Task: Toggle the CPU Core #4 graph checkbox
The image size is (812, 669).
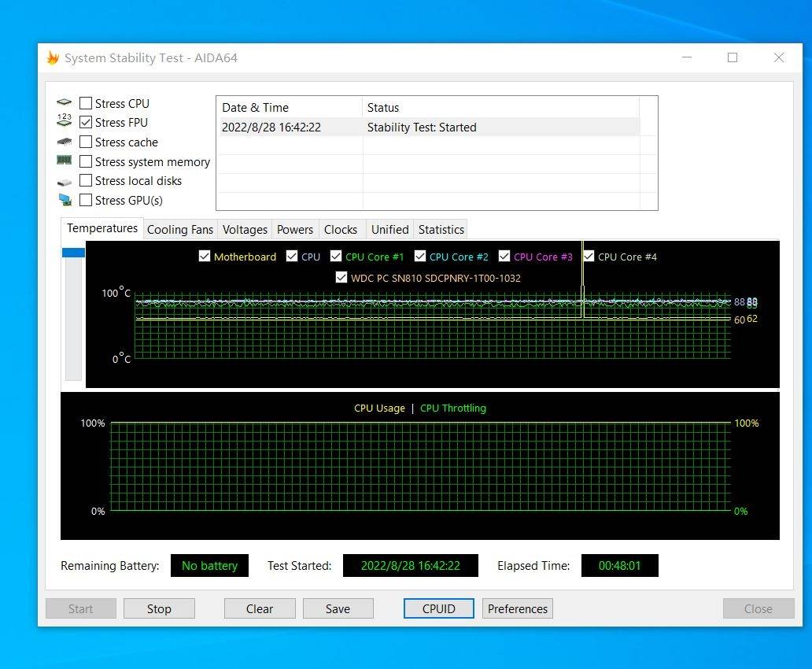Action: coord(589,257)
